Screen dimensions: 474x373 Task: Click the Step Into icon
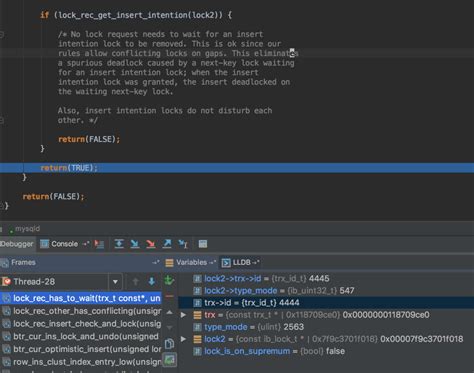point(135,244)
